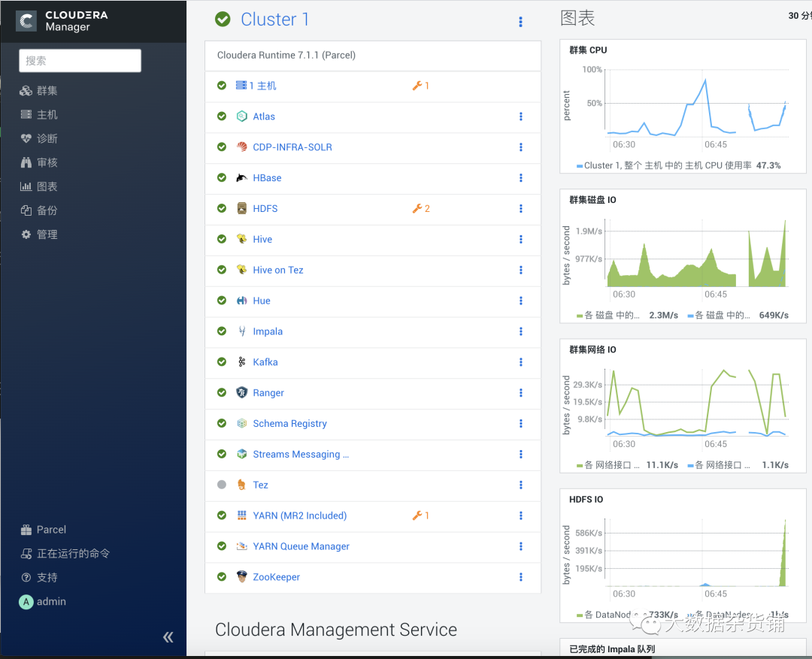The height and width of the screenshot is (659, 812).
Task: Open the Streams Messaging service link
Action: (x=301, y=454)
